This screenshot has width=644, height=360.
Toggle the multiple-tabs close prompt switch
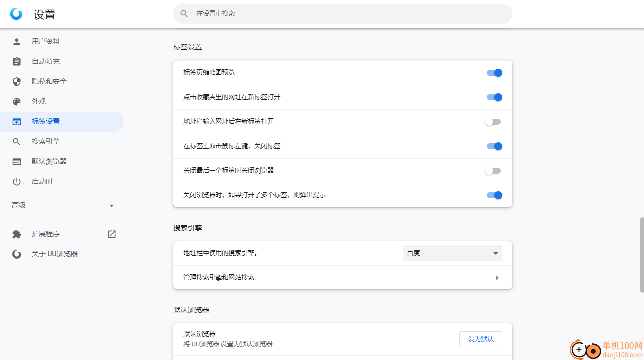(x=494, y=195)
